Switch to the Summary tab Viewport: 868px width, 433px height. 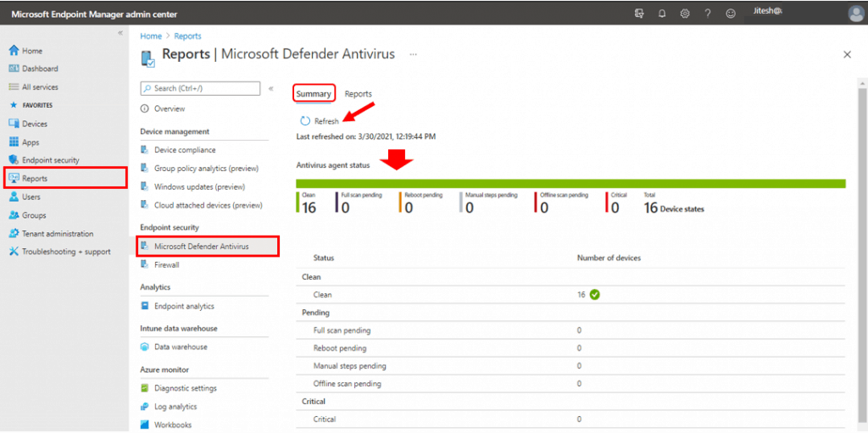[314, 94]
